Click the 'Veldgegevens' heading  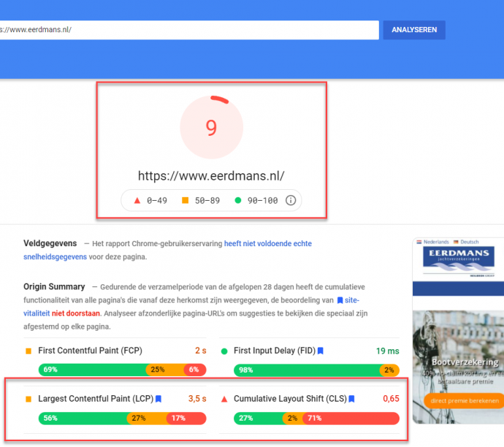click(x=50, y=243)
